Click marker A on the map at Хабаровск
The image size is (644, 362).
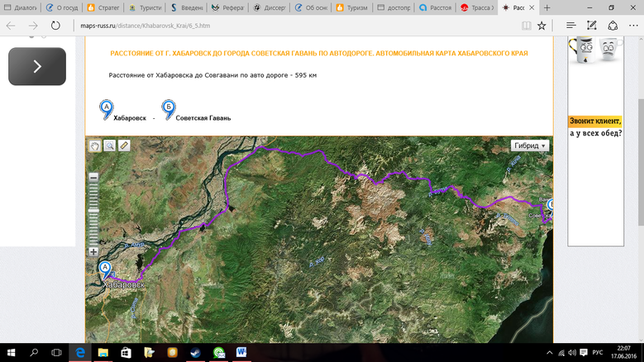[x=105, y=270]
